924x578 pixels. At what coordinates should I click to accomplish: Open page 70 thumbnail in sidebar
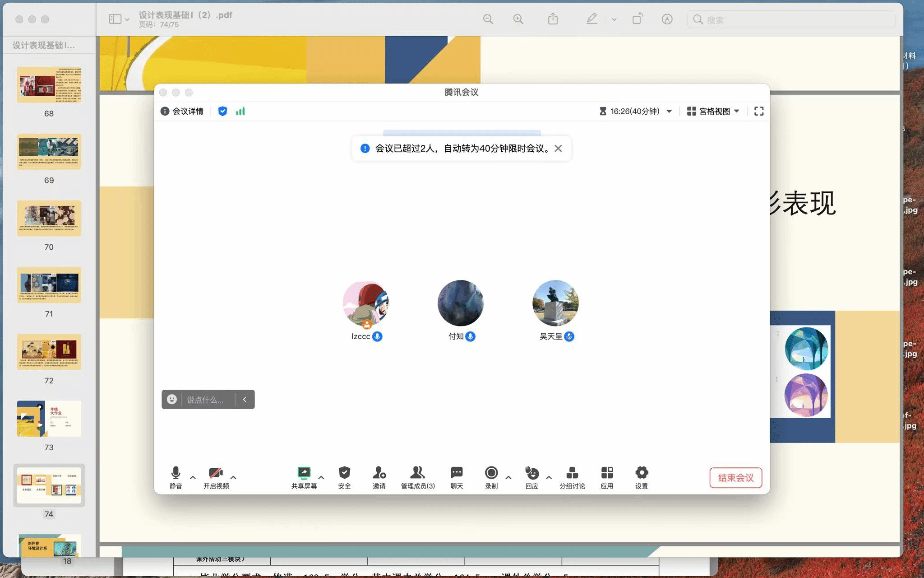point(49,219)
